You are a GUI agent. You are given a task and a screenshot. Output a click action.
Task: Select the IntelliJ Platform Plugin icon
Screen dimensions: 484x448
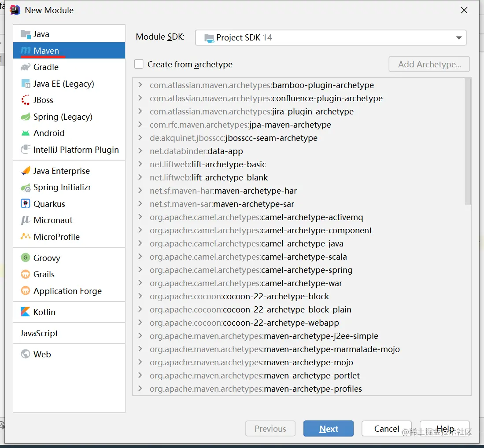(26, 150)
